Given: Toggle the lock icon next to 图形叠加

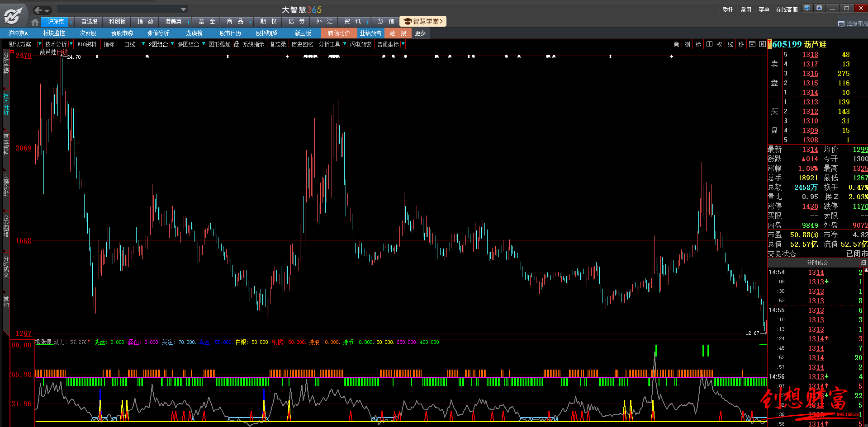Looking at the screenshot, I should pos(237,44).
